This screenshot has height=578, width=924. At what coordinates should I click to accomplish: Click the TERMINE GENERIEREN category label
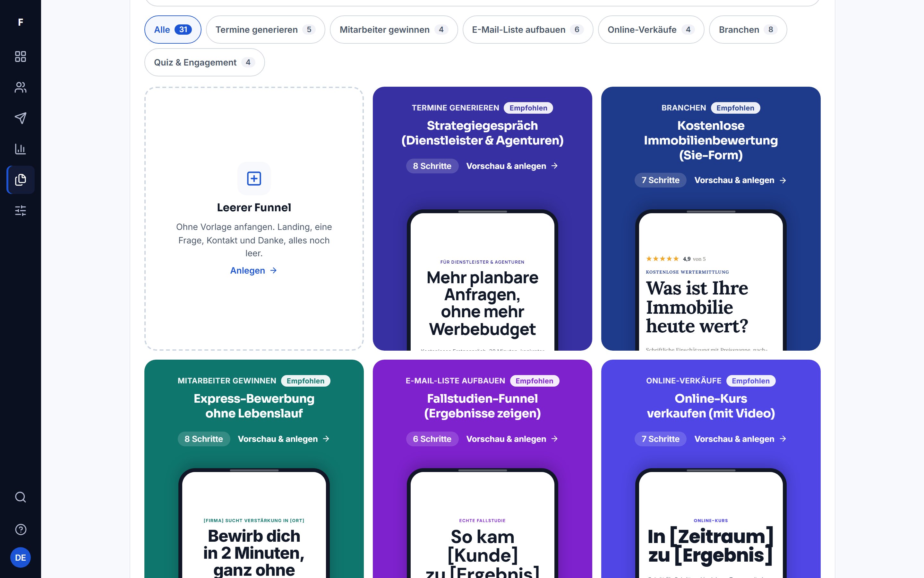(x=455, y=108)
